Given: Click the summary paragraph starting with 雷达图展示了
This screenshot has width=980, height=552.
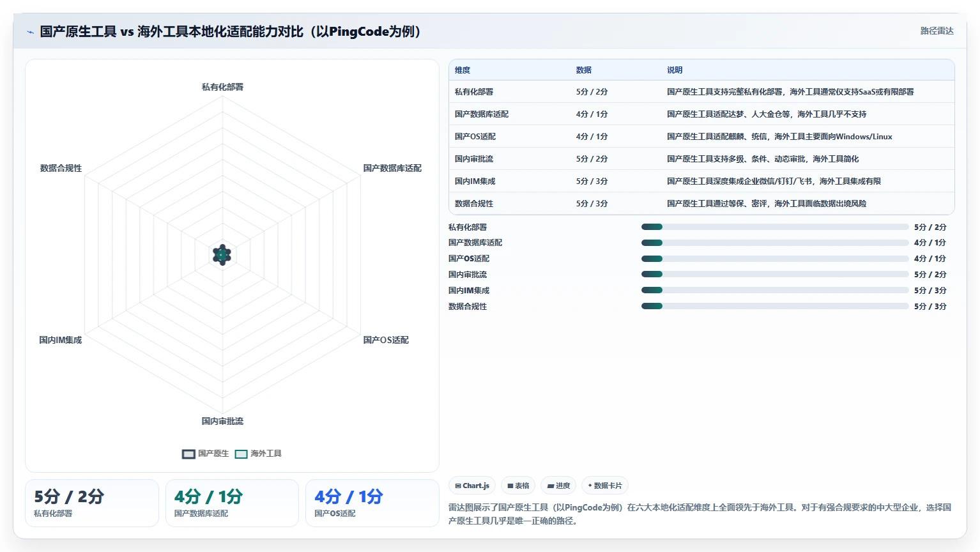Looking at the screenshot, I should (700, 514).
